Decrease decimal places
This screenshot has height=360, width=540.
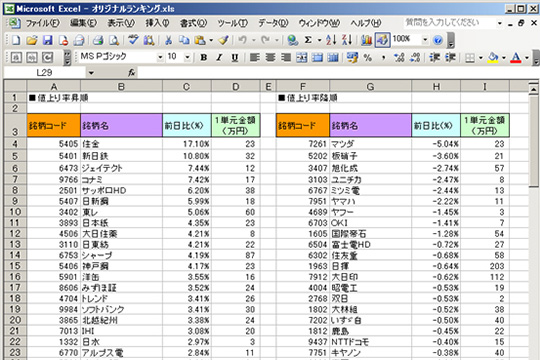point(415,58)
